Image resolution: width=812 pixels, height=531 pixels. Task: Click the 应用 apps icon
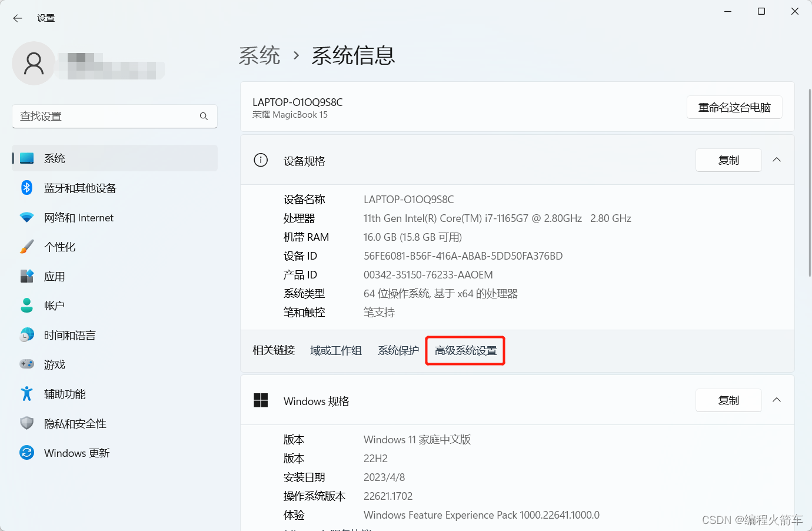27,276
